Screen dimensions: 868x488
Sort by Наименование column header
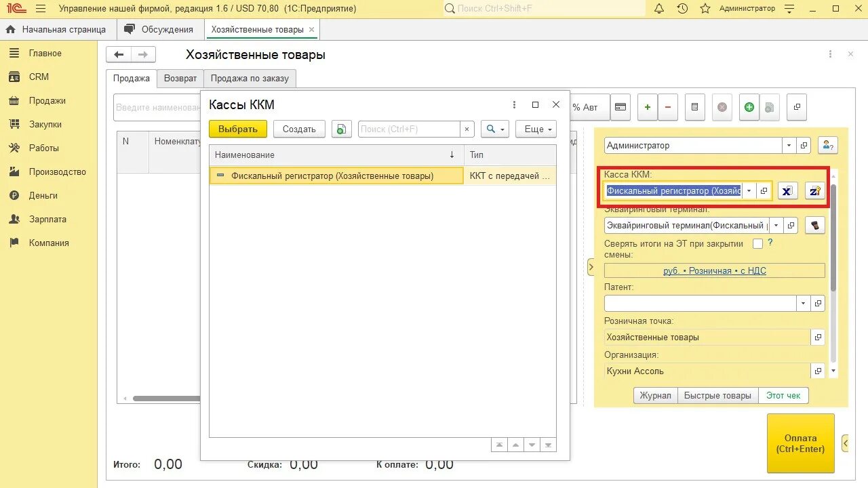[336, 155]
